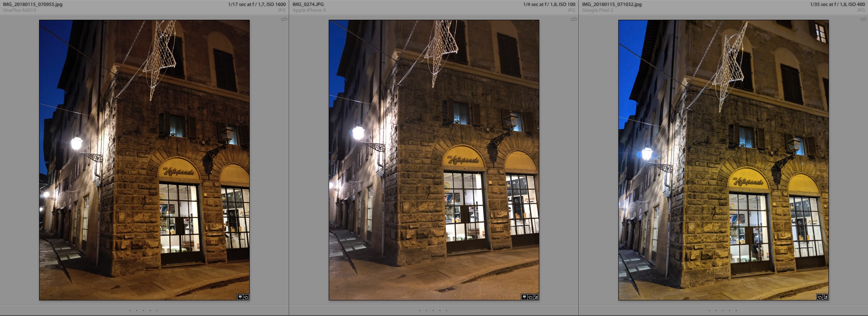Click the collection badge on the iPhone X photo
Screen dimensions: 868x316
pyautogui.click(x=530, y=297)
